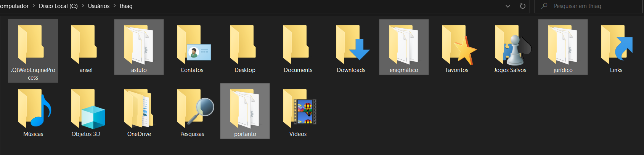Click the Objetos 3D folder name label
Image resolution: width=644 pixels, height=155 pixels.
point(86,134)
